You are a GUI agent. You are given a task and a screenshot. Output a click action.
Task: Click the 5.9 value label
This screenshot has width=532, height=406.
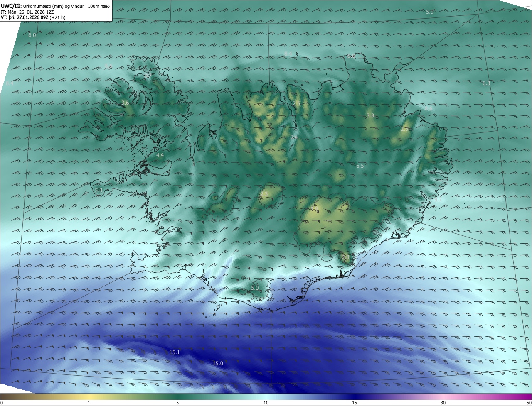(430, 12)
